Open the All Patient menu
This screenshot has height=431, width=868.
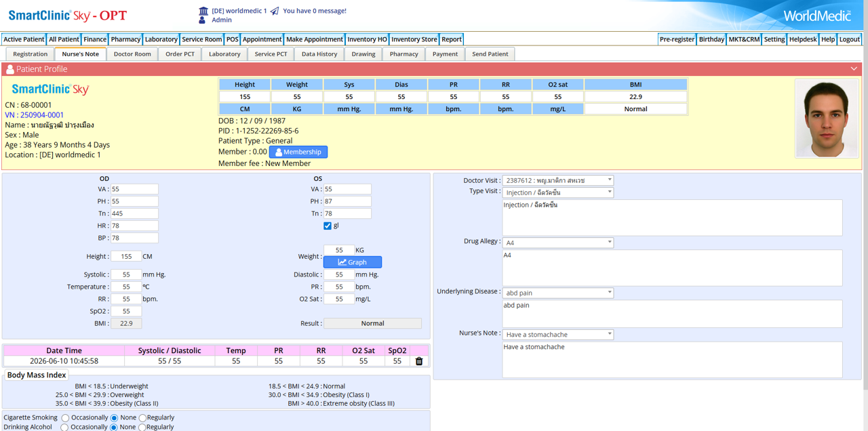pos(64,39)
